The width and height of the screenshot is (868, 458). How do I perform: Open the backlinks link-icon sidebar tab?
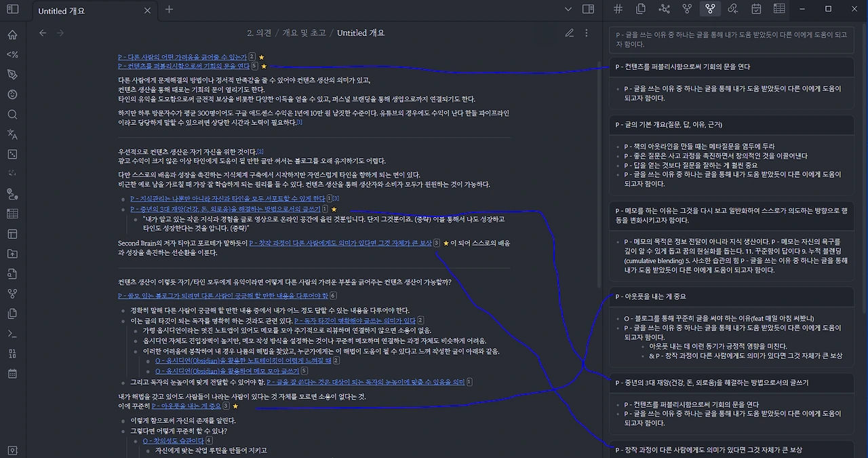(x=733, y=9)
